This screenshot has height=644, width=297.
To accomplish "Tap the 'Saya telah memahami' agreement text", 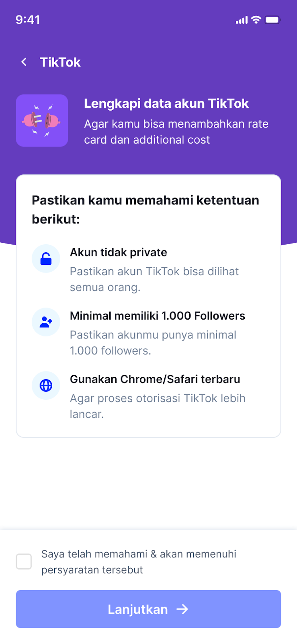I will [139, 562].
